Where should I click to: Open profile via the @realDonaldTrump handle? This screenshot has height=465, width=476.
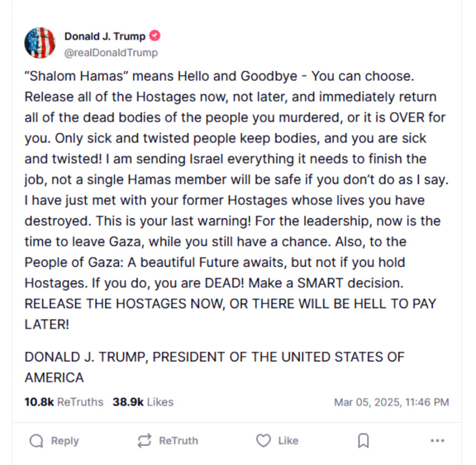[111, 52]
